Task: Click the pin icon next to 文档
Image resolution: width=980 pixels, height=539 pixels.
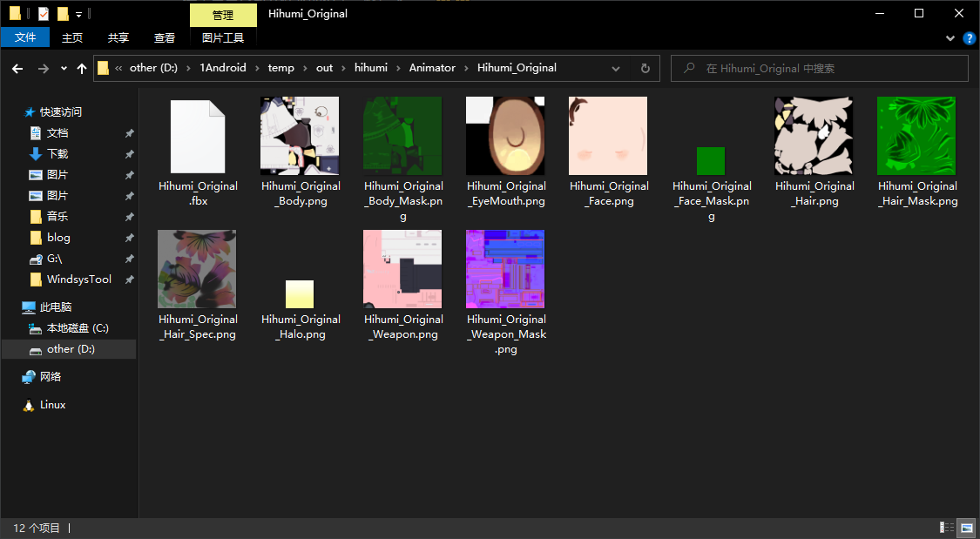Action: (x=130, y=133)
